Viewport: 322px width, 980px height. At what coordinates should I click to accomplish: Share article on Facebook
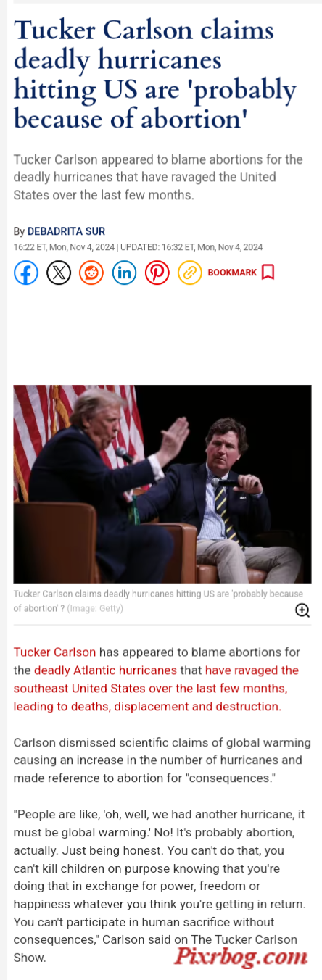(26, 273)
